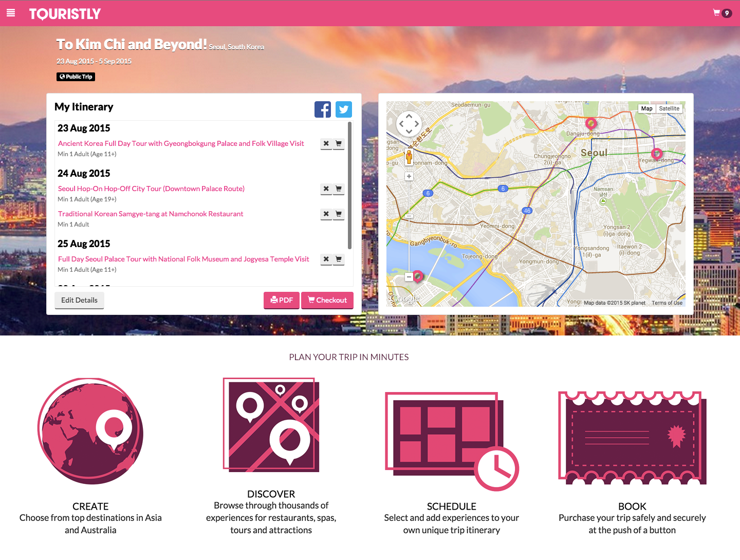Viewport: 740px width, 560px height.
Task: Click the map zoom out minus button
Action: [x=409, y=277]
